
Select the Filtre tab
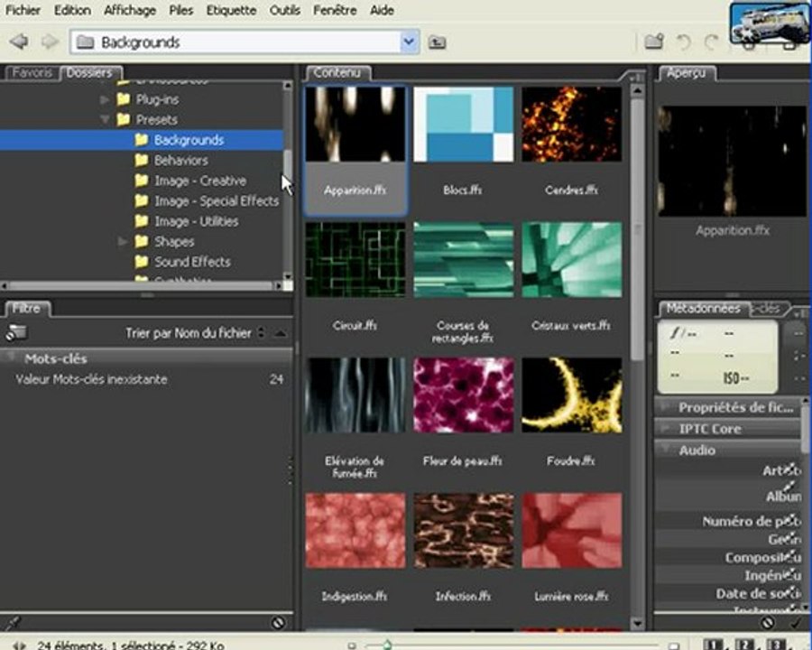point(26,309)
